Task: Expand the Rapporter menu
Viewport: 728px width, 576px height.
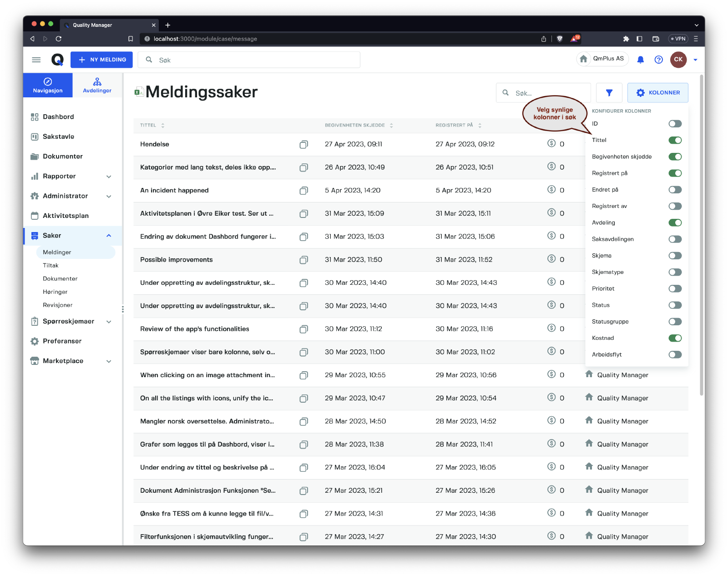Action: click(109, 177)
